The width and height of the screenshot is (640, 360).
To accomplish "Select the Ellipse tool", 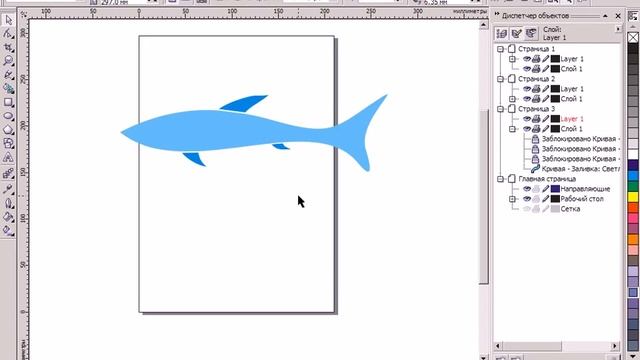I will pos(8,116).
